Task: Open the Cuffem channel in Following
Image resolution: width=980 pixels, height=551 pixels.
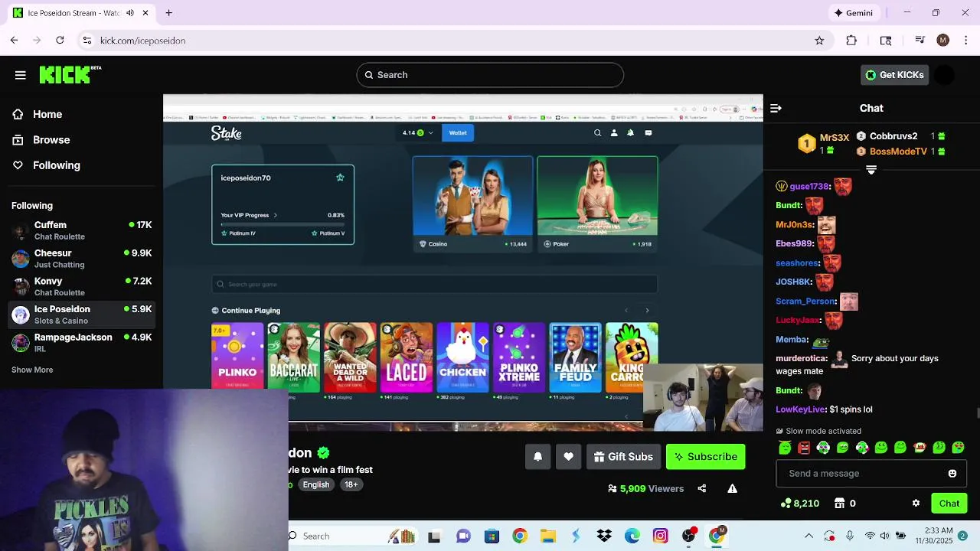Action: coord(82,230)
